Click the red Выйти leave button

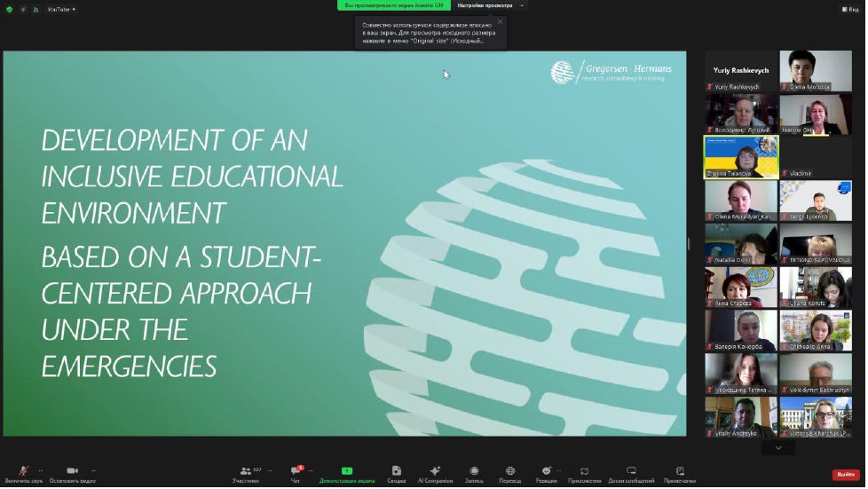(x=845, y=475)
